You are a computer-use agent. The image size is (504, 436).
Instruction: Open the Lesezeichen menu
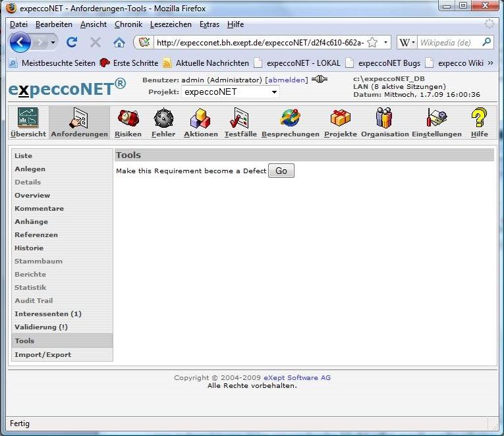171,24
